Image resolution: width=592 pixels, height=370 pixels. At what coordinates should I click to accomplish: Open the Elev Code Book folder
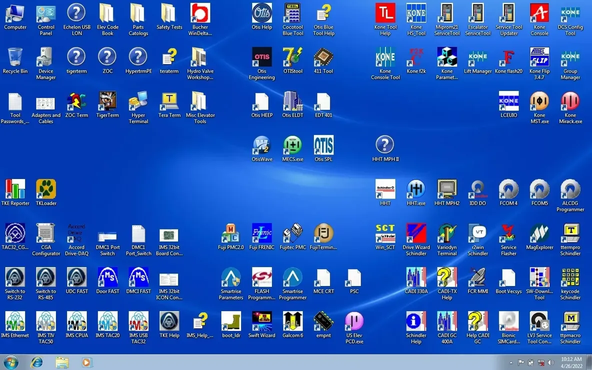coord(108,20)
